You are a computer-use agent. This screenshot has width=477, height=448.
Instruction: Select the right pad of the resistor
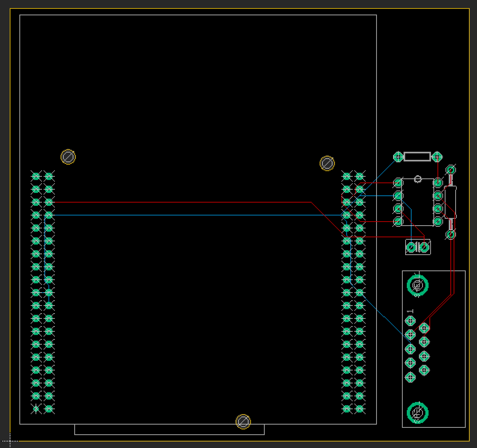437,157
